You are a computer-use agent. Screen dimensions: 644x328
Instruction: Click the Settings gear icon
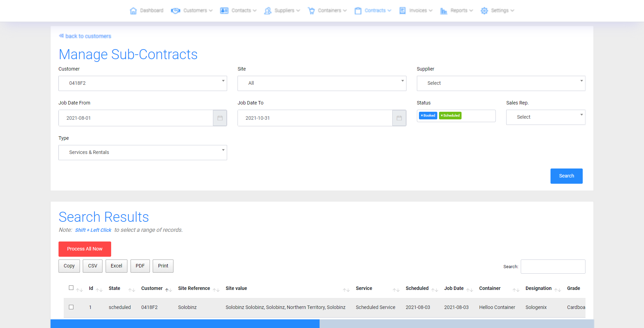coord(484,11)
